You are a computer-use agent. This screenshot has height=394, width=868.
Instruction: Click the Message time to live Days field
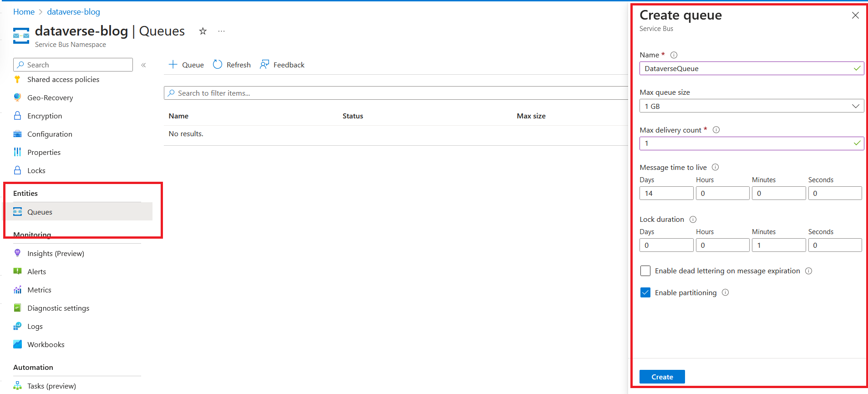[666, 193]
